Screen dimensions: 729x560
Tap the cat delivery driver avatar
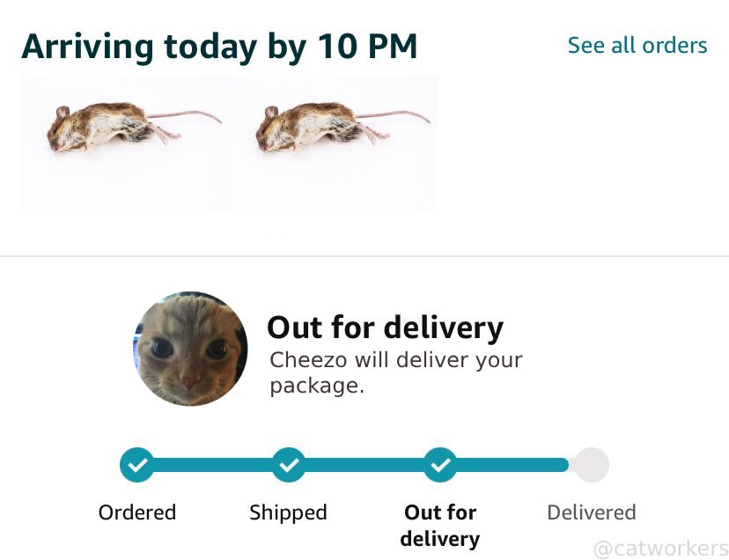pyautogui.click(x=190, y=349)
